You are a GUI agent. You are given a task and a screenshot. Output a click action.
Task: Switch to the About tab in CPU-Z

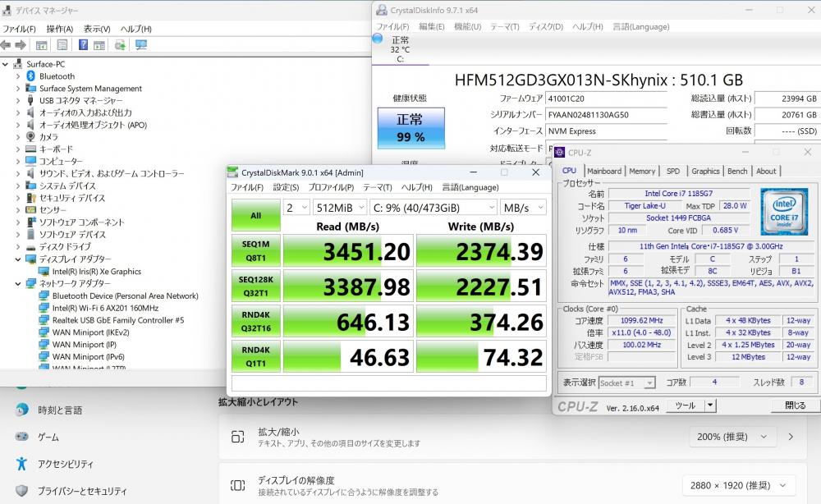[x=766, y=171]
